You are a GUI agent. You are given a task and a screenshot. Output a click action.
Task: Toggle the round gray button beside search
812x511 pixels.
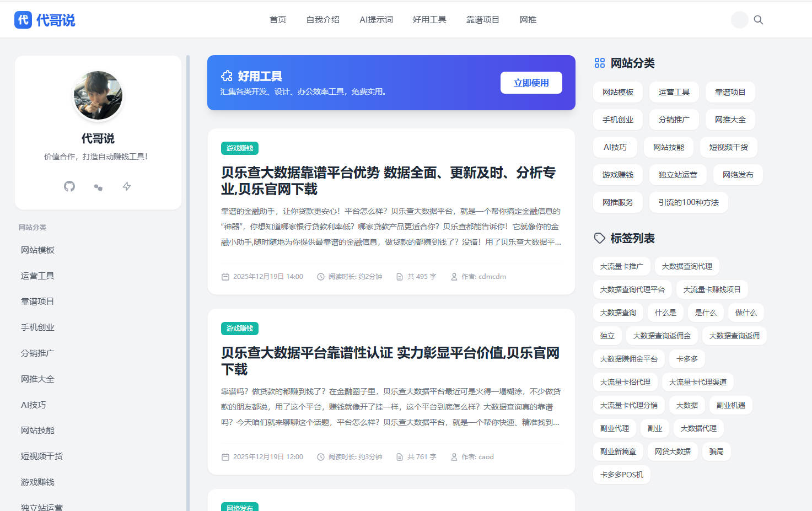[x=739, y=20]
